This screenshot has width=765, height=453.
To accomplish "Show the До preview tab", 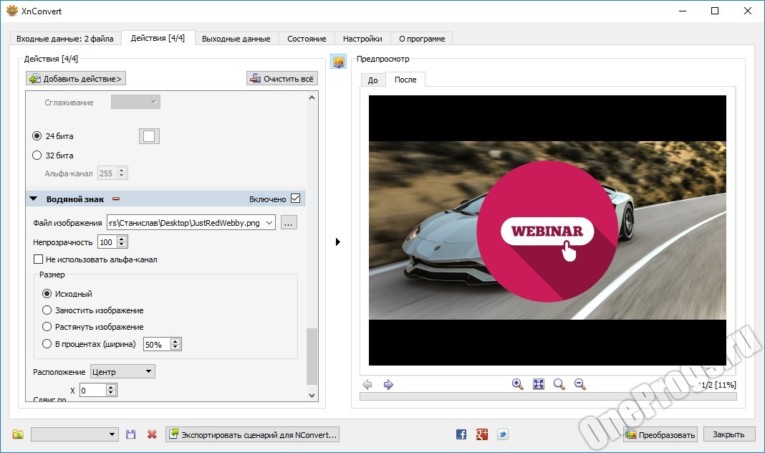I will [x=373, y=80].
